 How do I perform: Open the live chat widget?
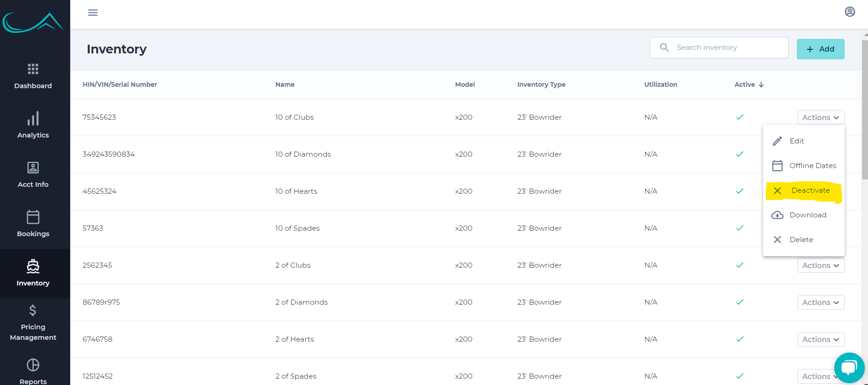[x=849, y=367]
